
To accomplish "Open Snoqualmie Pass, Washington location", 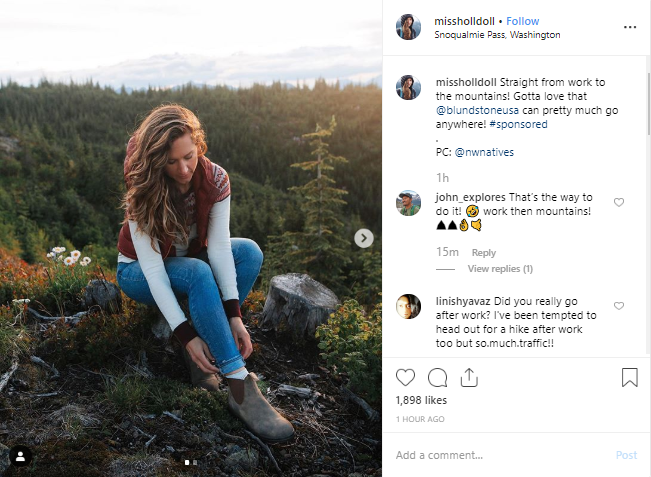I will [x=497, y=35].
